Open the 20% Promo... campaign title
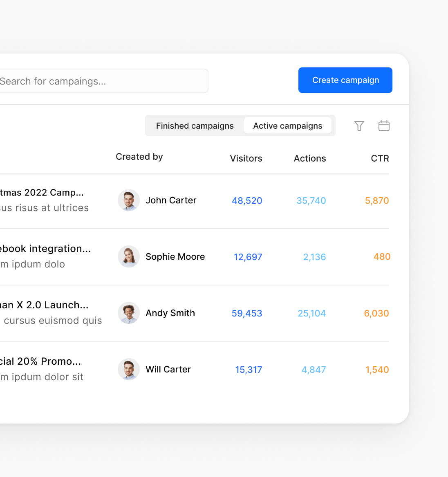Screen dimensions: 448x477 49,361
